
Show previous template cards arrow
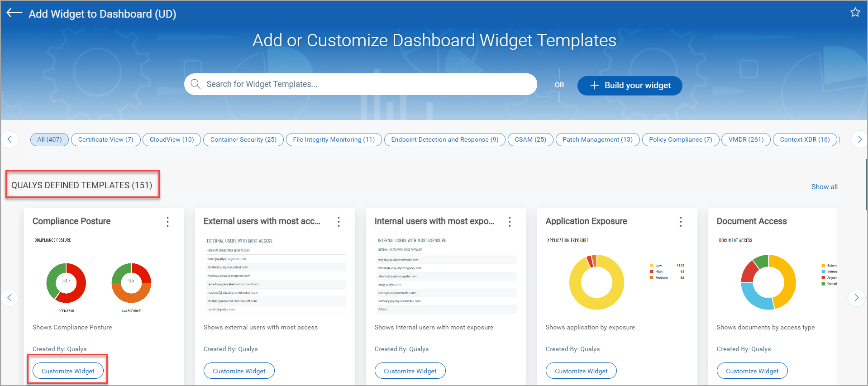click(10, 297)
